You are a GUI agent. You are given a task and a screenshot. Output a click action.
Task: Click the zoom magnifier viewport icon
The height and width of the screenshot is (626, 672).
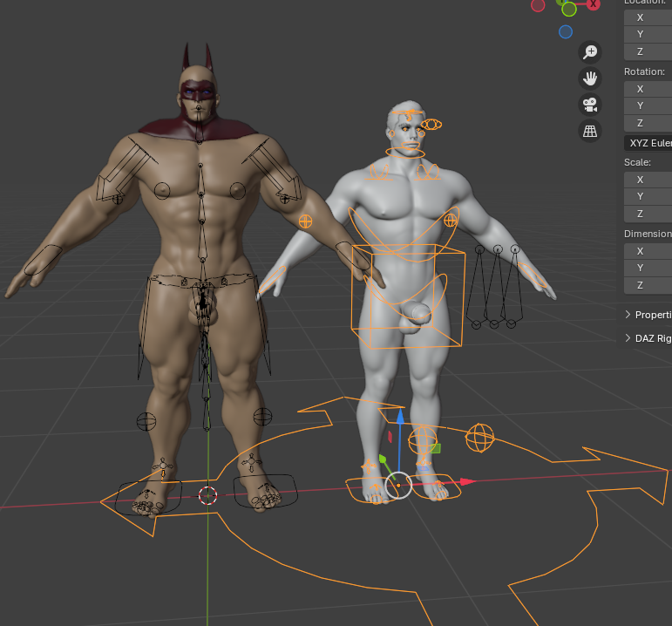(590, 52)
